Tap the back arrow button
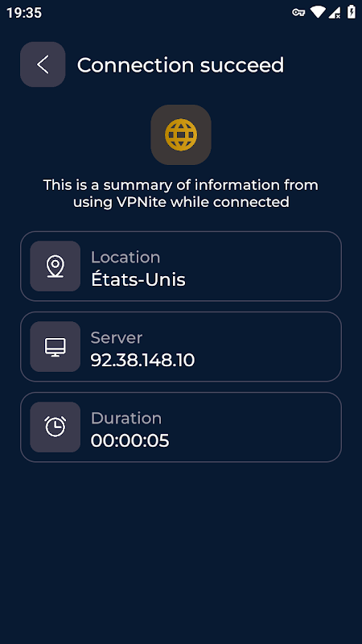 pos(43,64)
